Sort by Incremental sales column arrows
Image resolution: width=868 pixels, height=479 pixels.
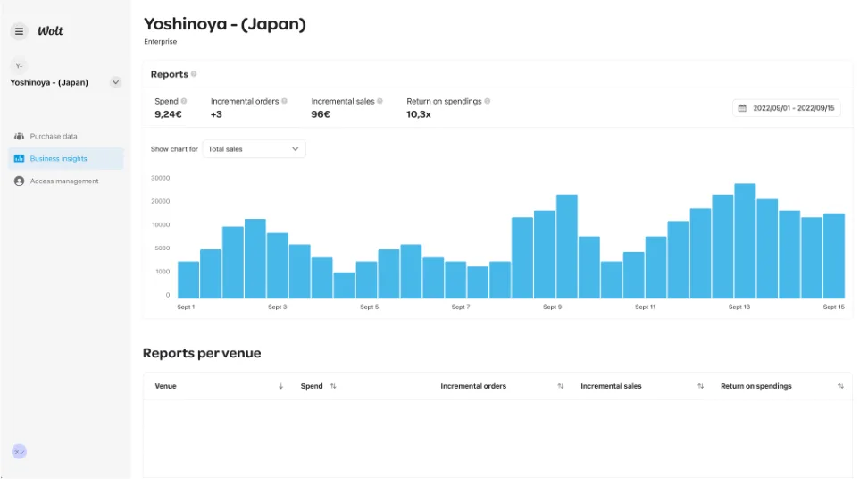(700, 386)
